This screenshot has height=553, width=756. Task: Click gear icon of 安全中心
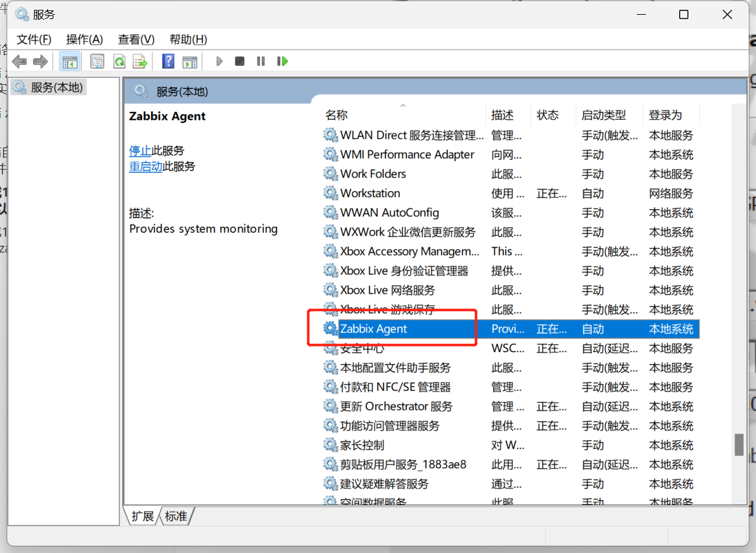point(331,348)
